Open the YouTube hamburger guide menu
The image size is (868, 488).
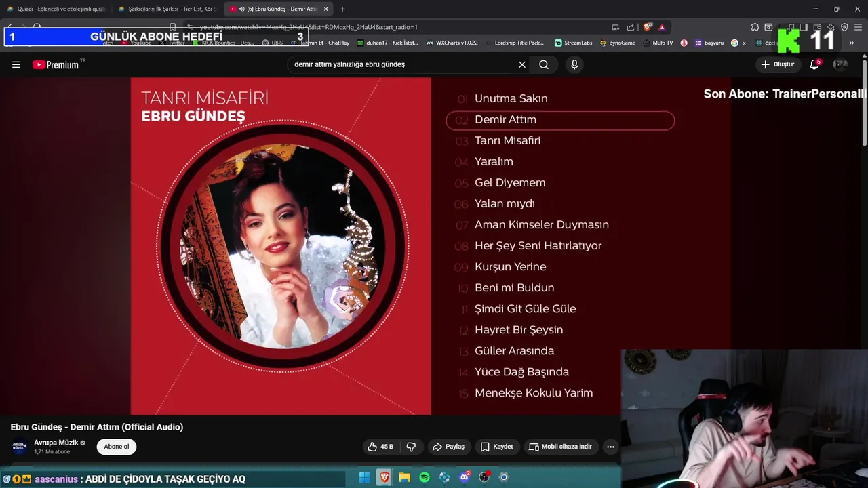(x=16, y=64)
